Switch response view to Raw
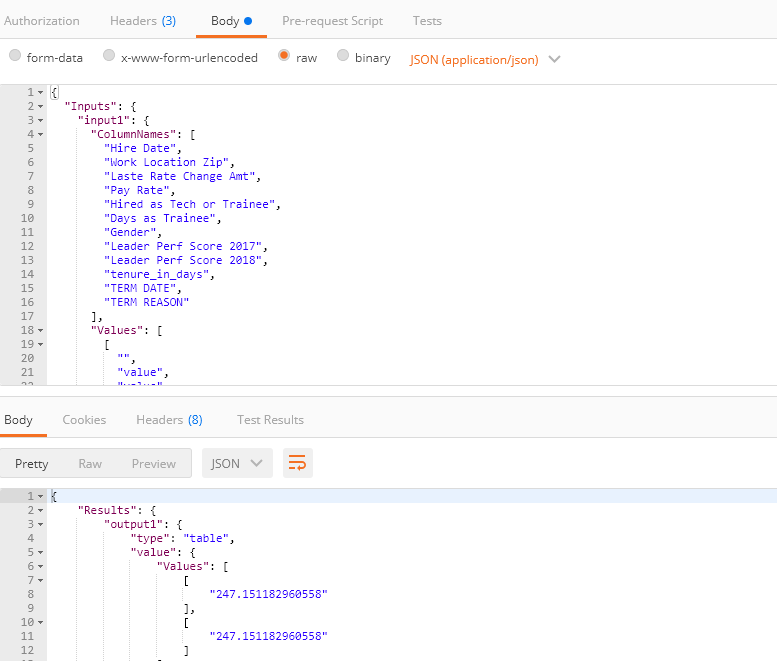The image size is (777, 661). click(x=90, y=464)
